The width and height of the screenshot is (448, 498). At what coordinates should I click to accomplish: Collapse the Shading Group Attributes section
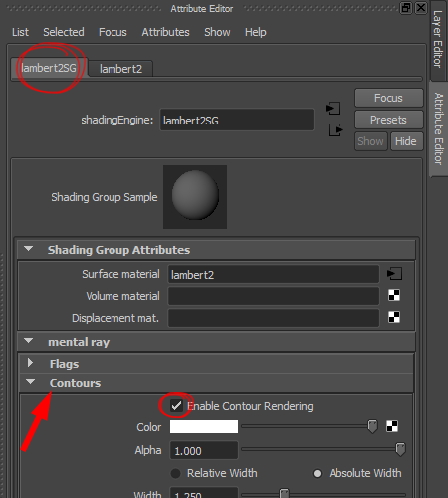click(x=29, y=249)
